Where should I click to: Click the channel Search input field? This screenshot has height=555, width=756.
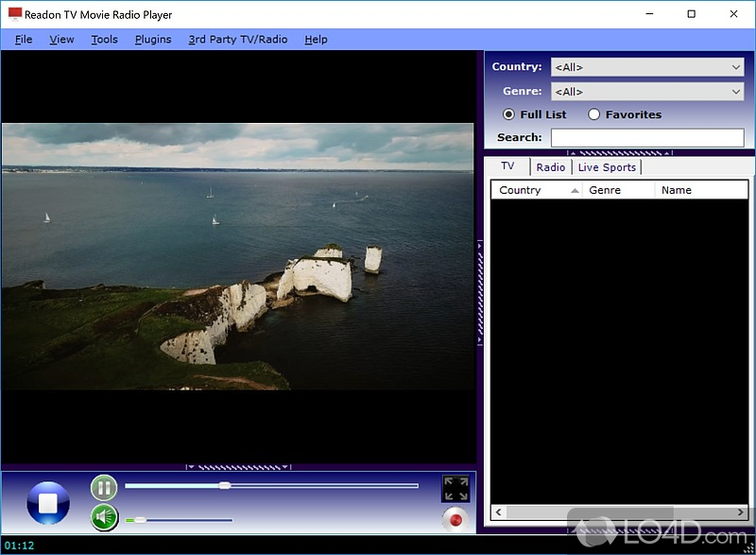coord(647,138)
